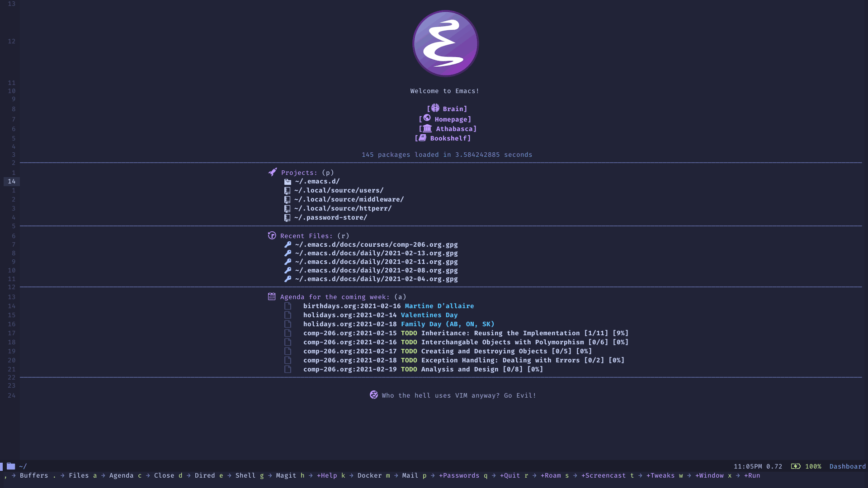Open ~/.local/source/users/ project
The width and height of the screenshot is (868, 488).
[x=338, y=190]
